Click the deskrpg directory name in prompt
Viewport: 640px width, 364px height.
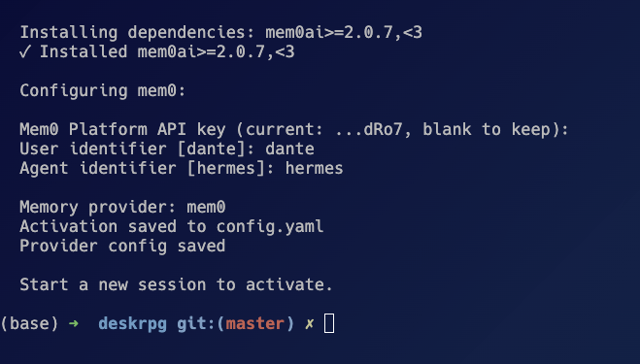click(132, 324)
